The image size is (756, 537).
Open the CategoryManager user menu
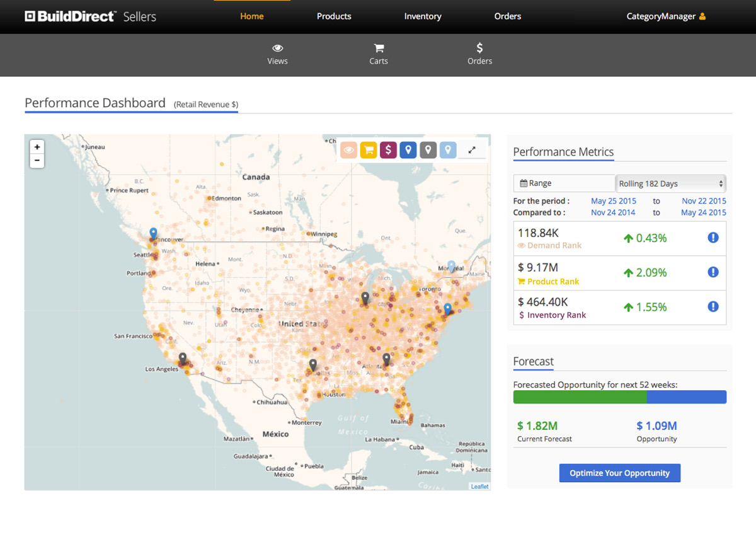(665, 16)
